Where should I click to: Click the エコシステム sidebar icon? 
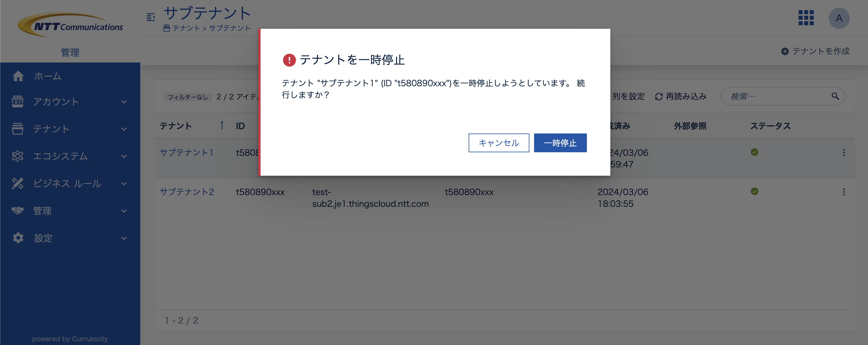pyautogui.click(x=18, y=156)
